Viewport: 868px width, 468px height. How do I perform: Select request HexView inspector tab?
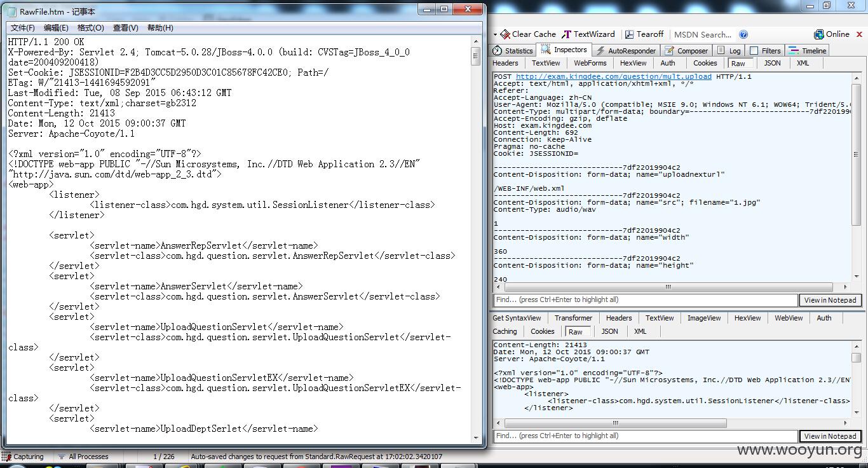click(633, 63)
